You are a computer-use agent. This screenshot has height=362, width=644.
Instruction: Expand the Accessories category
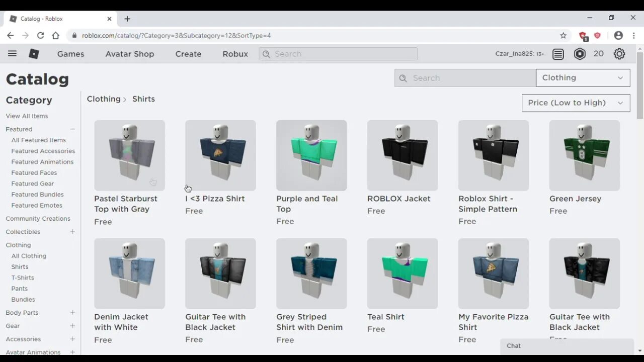click(x=72, y=339)
